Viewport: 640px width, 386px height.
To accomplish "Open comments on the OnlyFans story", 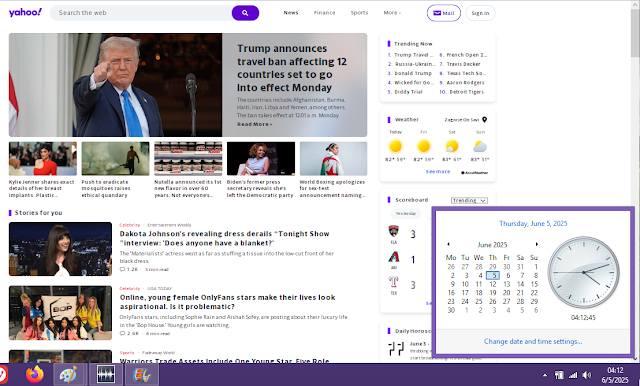I will tap(129, 333).
